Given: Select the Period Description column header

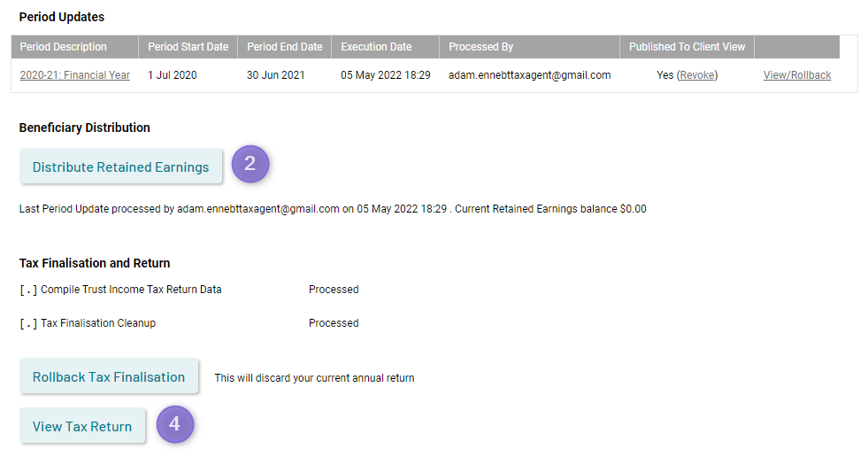Looking at the screenshot, I should (74, 47).
